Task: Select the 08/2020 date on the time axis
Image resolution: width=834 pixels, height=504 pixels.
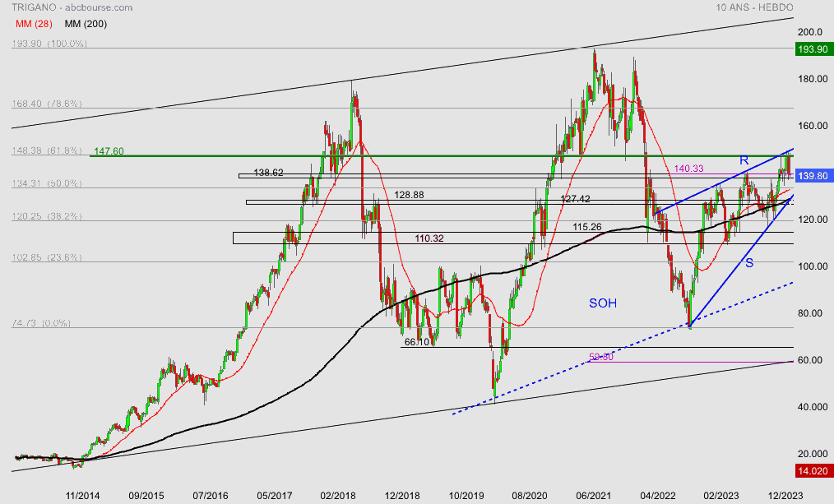Action: click(x=530, y=496)
